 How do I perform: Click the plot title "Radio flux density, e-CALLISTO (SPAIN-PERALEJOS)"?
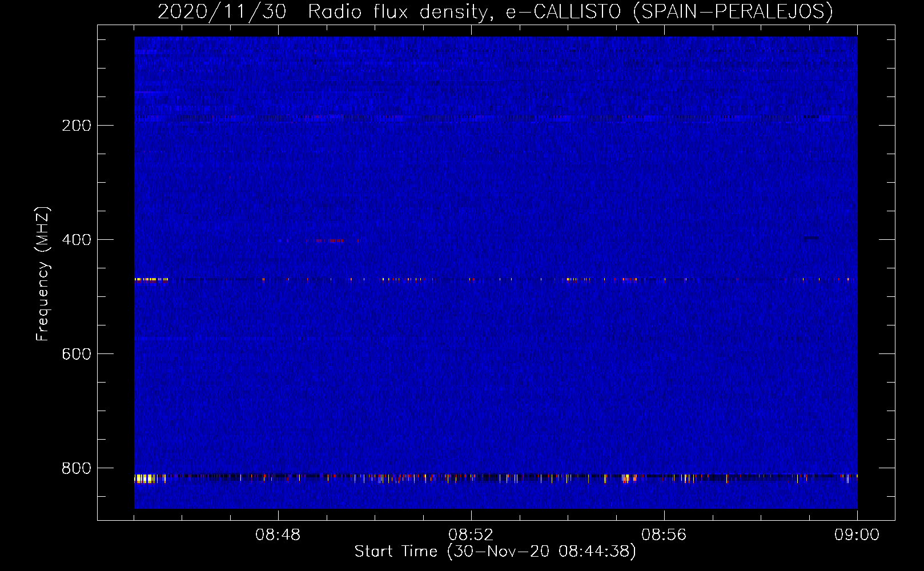coord(570,11)
